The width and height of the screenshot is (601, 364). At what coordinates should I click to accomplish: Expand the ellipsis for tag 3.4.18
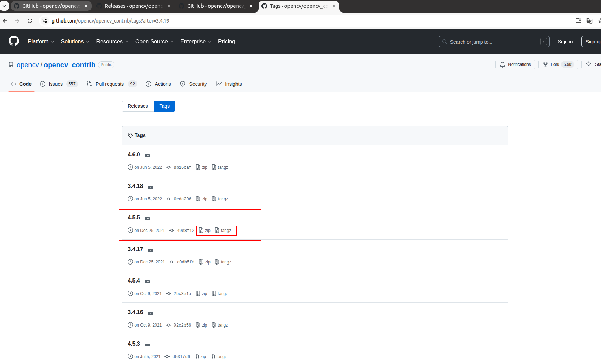pyautogui.click(x=151, y=187)
